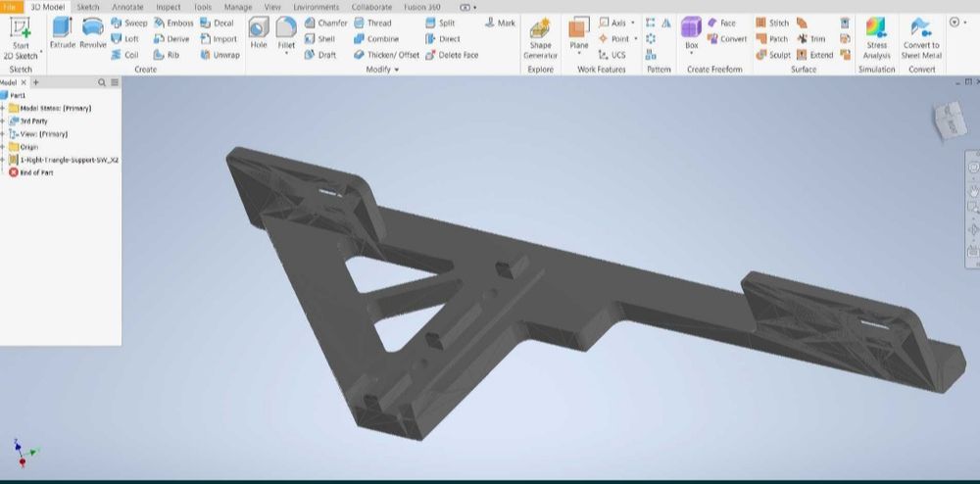Open the Modify panel dropdown
The width and height of the screenshot is (980, 484).
[382, 70]
